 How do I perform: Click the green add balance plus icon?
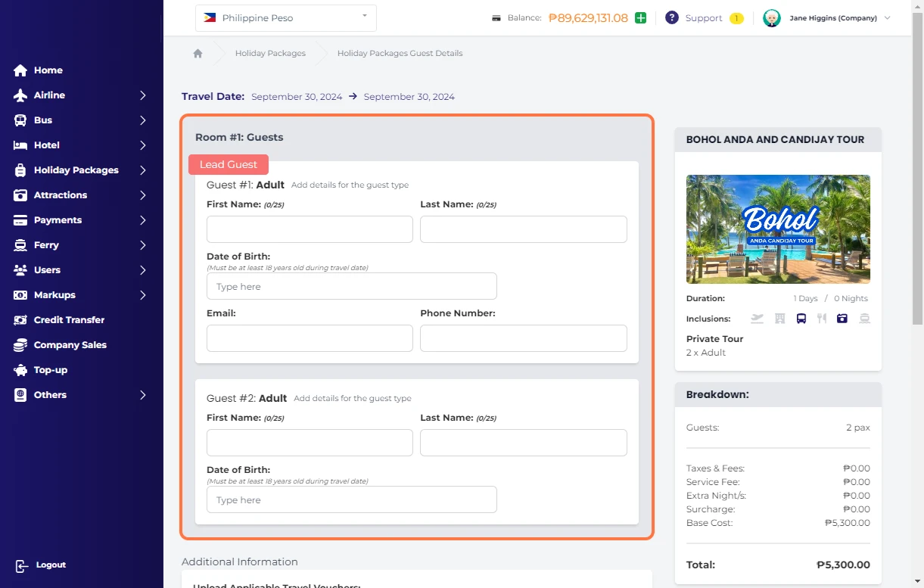pyautogui.click(x=641, y=18)
